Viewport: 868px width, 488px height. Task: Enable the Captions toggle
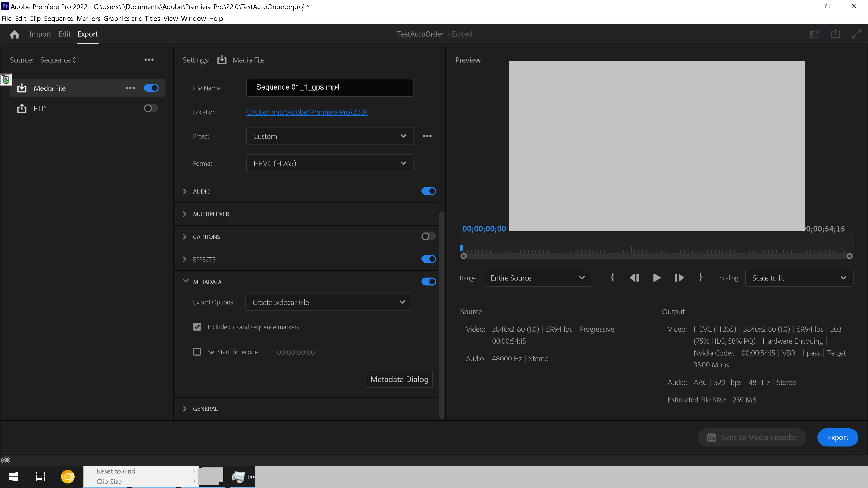pos(428,236)
